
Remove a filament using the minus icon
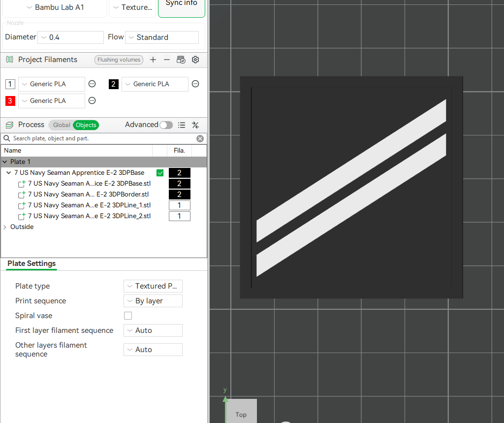[167, 59]
